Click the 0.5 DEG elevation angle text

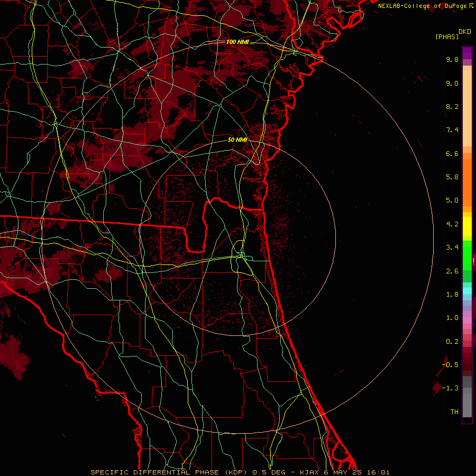(269, 472)
